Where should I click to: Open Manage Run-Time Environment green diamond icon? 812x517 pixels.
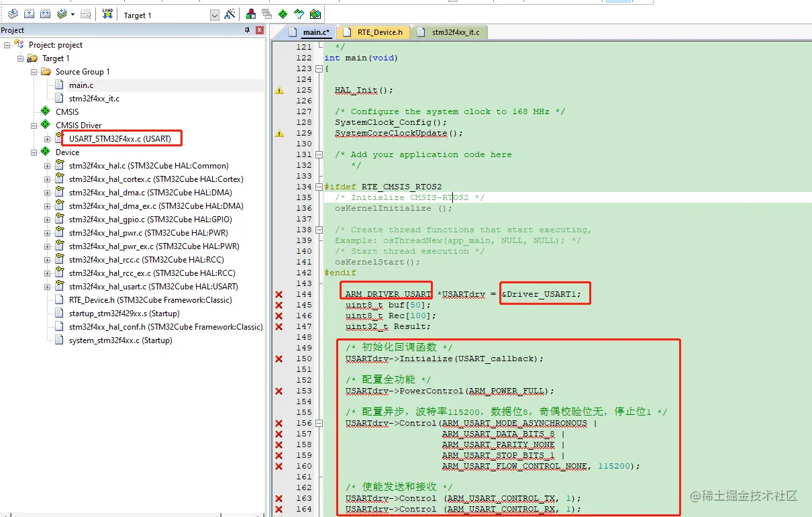(283, 14)
